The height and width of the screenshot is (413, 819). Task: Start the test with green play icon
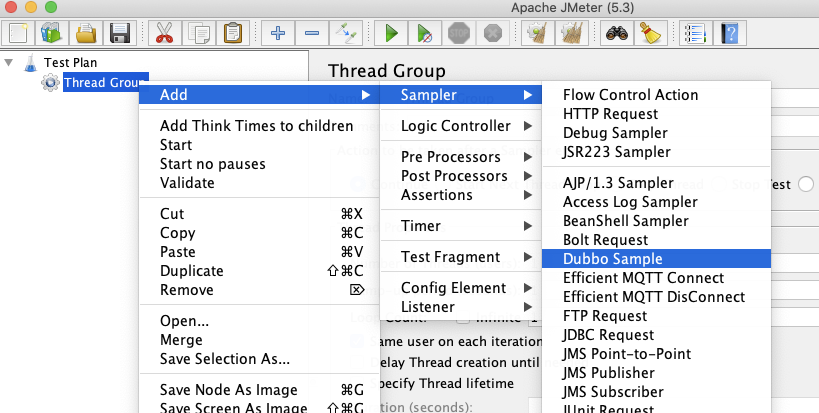(391, 33)
